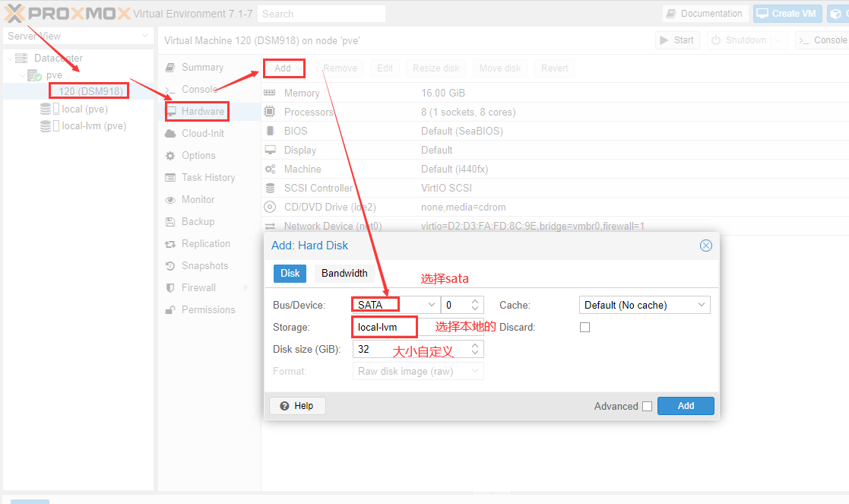Click the Edit hardware button
The image size is (849, 504).
(x=385, y=68)
